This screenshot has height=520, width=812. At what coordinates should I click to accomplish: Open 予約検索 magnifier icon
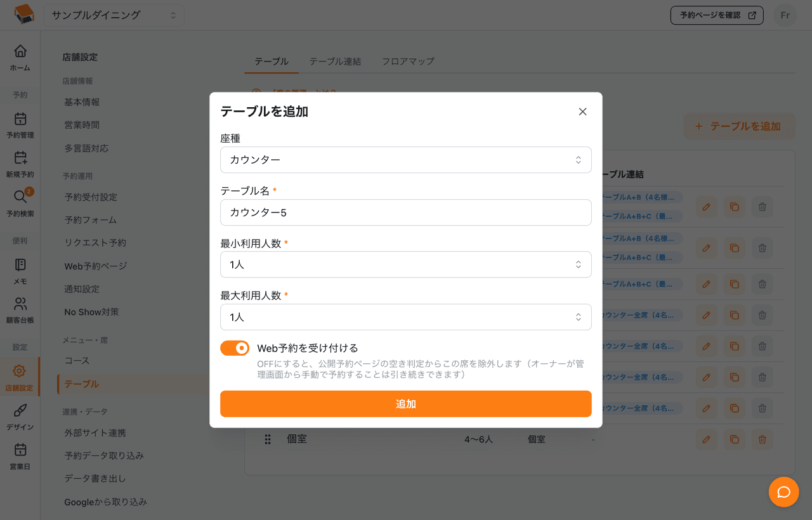point(20,197)
